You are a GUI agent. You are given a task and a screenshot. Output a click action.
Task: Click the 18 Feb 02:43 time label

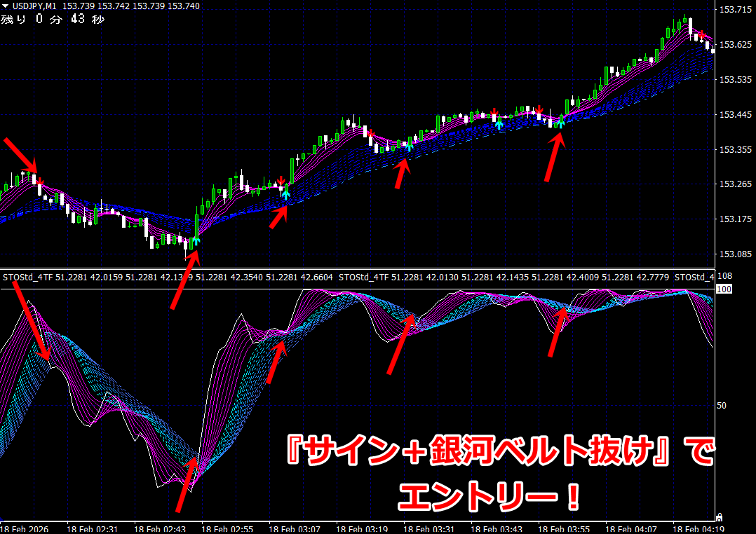tap(160, 529)
